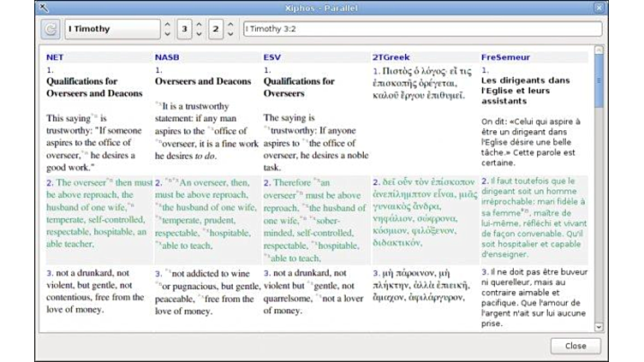Click the I Timothy 3:2 reference entry field
This screenshot has width=644, height=362.
point(421,29)
